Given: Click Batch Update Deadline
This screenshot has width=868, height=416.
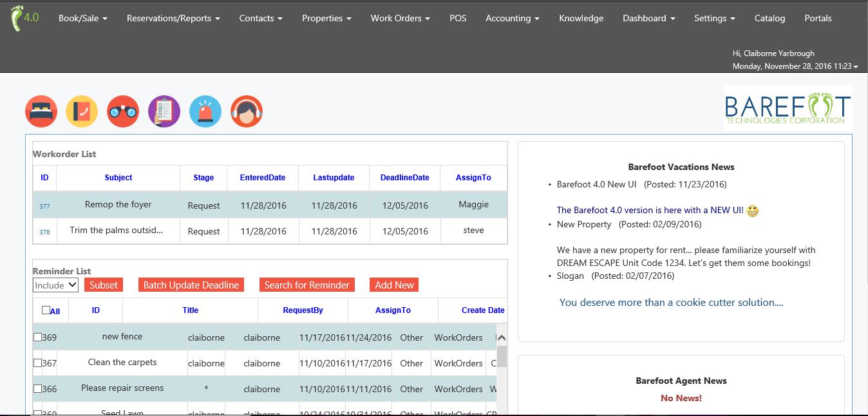Looking at the screenshot, I should click(191, 285).
